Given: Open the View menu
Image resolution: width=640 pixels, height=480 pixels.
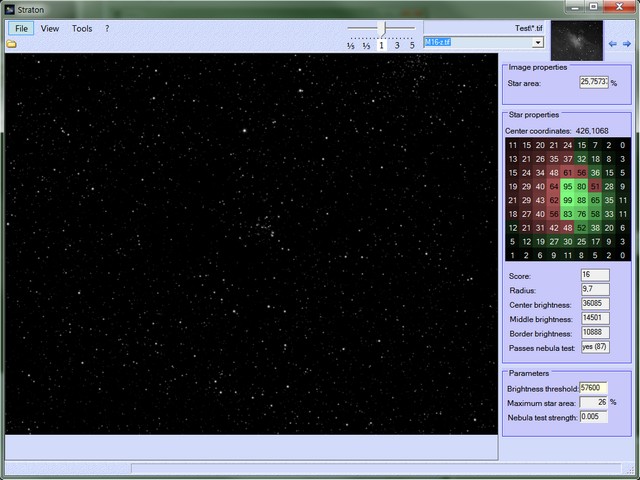Looking at the screenshot, I should [x=50, y=29].
